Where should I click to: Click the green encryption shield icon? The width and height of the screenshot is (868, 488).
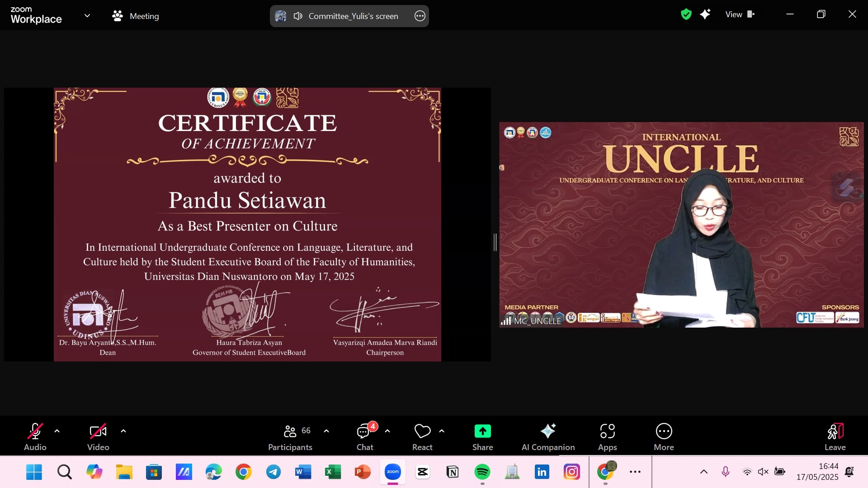tap(686, 14)
